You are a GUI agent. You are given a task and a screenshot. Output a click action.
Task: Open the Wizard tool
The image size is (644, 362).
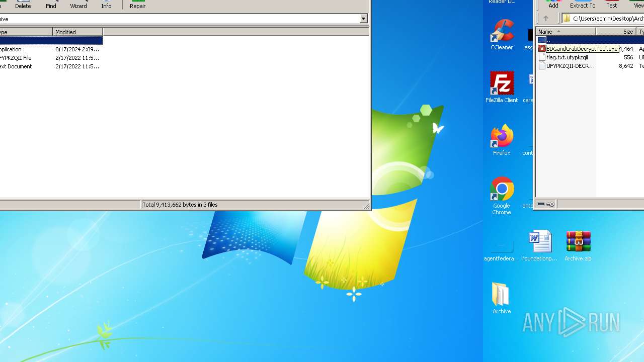78,5
